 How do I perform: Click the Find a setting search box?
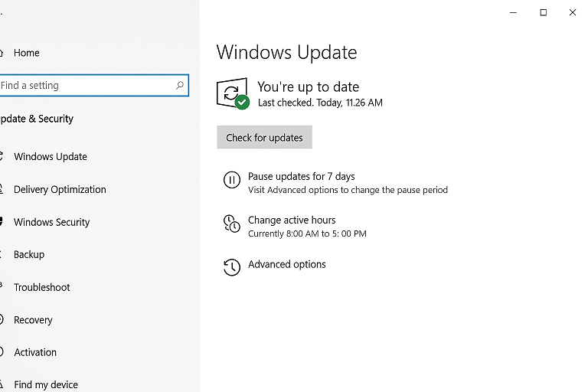93,86
